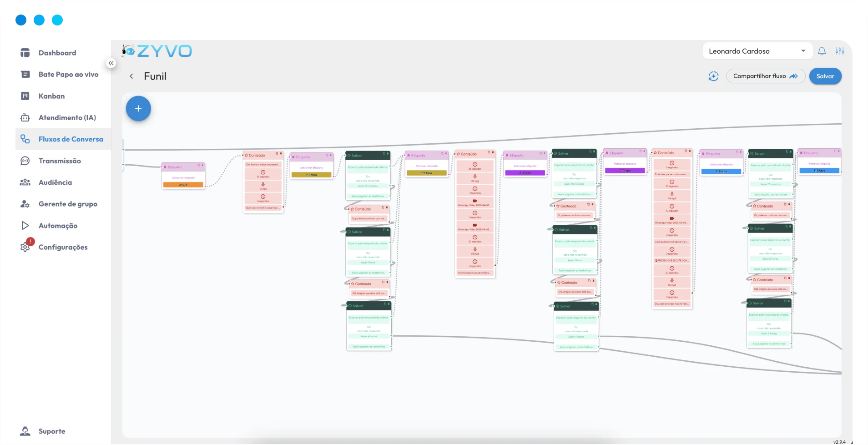
Task: Click the blue plus add-node button
Action: point(138,109)
